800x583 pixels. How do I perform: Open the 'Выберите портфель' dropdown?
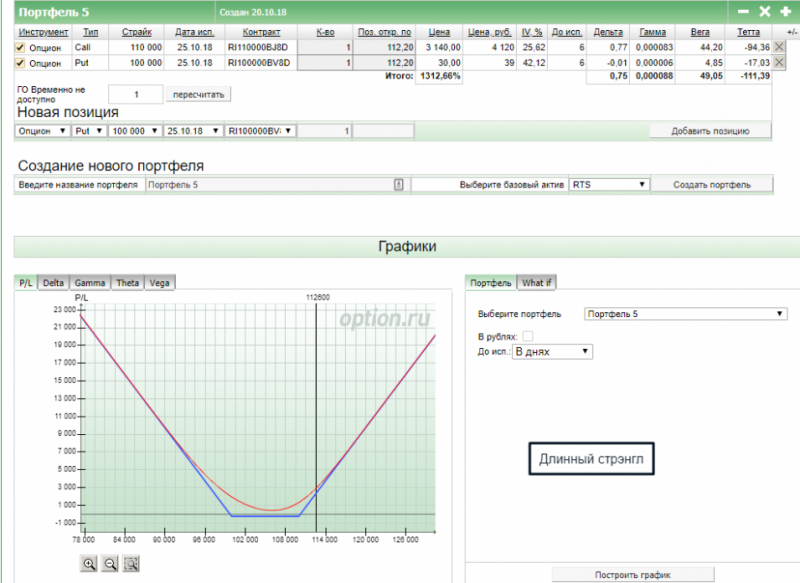tap(685, 314)
